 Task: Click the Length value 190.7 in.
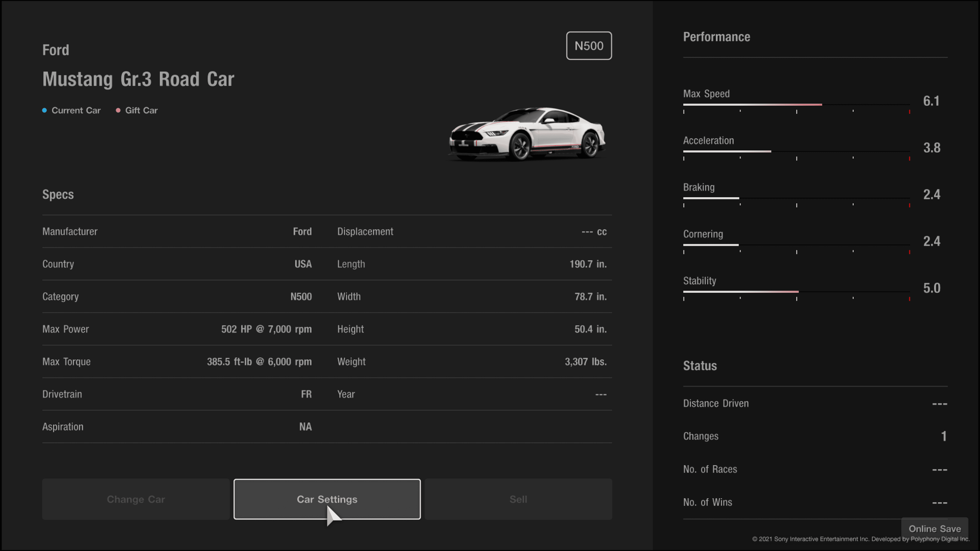tap(588, 264)
